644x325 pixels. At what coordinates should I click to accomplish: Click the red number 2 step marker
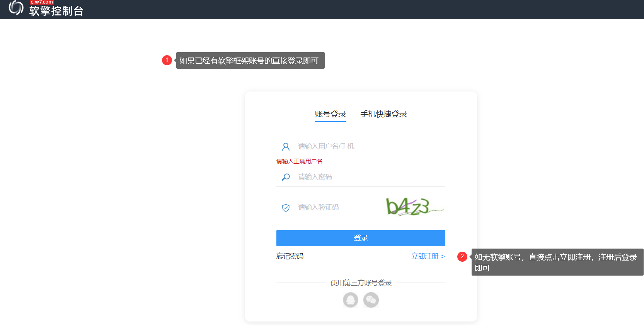(x=462, y=257)
